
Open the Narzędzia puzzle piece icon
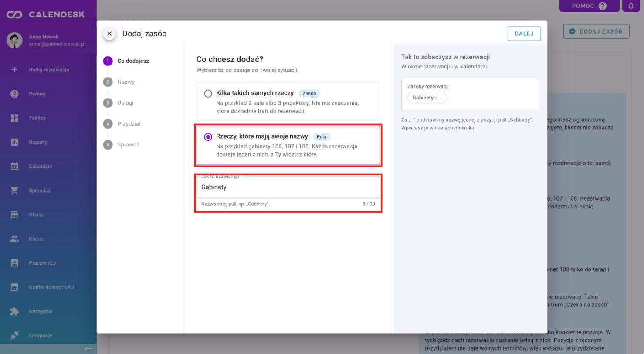tap(14, 311)
